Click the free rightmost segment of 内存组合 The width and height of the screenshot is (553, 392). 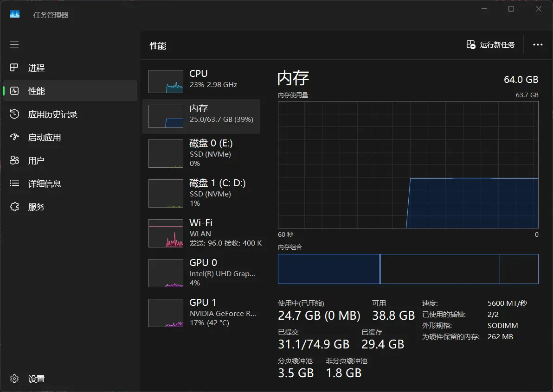tap(519, 269)
